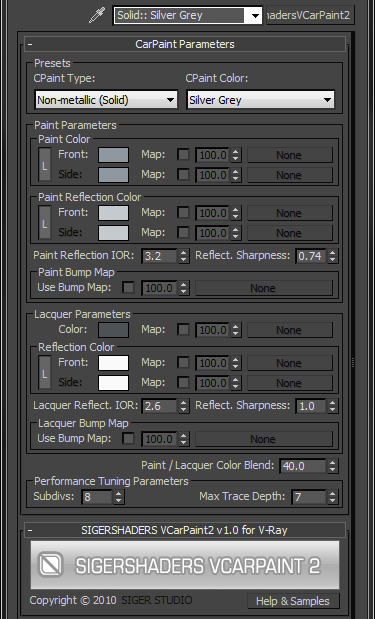Click the Subdivs value field
Viewport: 375px width, 619px height.
98,497
